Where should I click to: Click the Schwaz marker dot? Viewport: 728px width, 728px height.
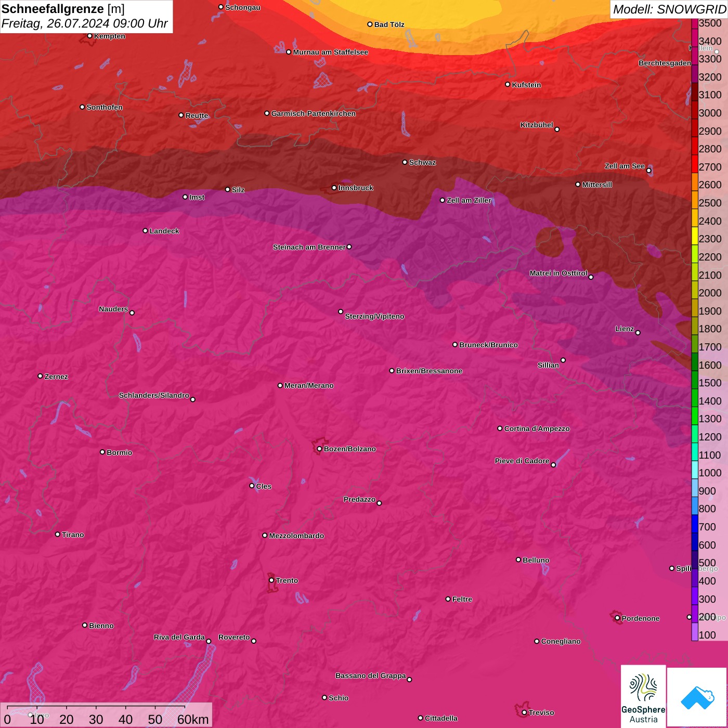[x=405, y=162]
